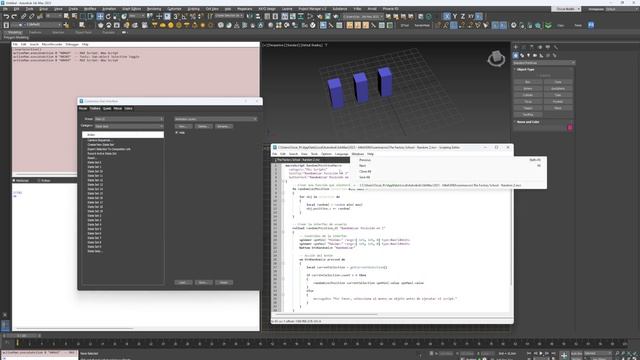This screenshot has height=360, width=640.
Task: Collapse the Object Type rollout
Action: coord(525,69)
